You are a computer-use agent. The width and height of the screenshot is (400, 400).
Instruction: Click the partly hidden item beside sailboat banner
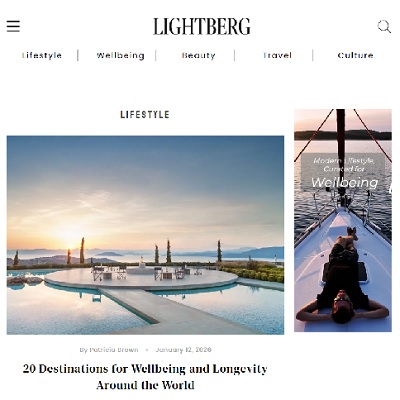click(x=390, y=189)
